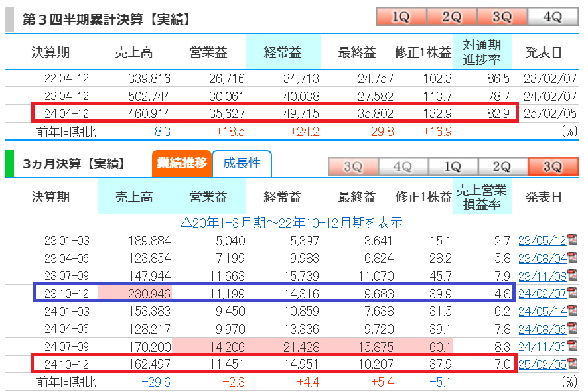This screenshot has width=584, height=392.
Task: Click sales value 502,744
Action: click(149, 96)
